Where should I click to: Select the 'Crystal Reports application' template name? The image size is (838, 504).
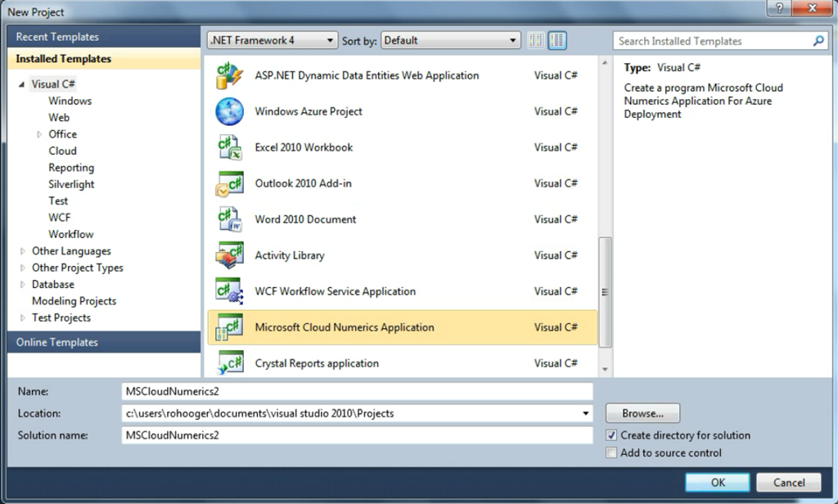pos(317,363)
